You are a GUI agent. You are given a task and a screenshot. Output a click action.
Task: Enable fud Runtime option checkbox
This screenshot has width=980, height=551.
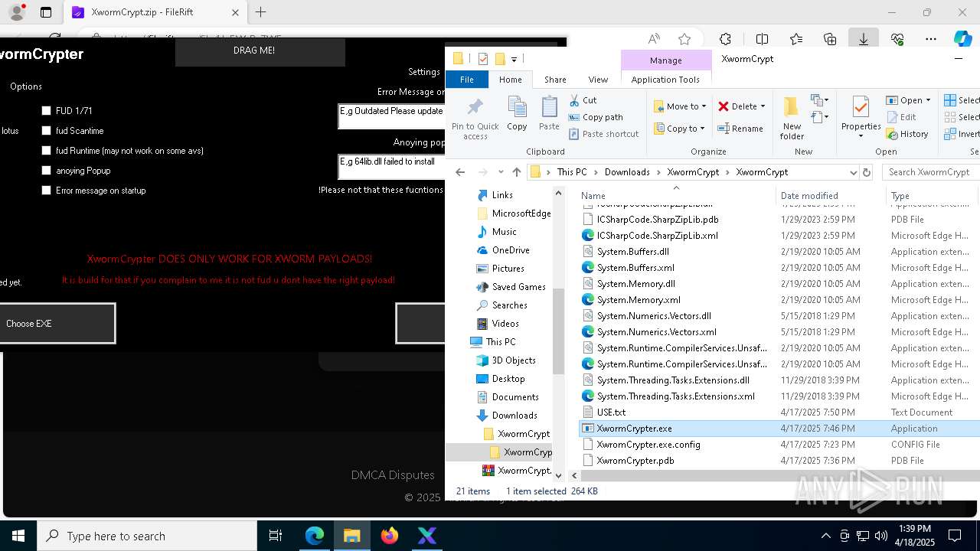click(47, 151)
